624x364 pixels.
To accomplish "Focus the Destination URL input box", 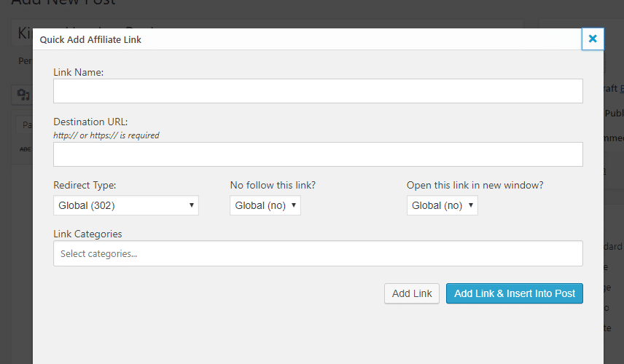I will pos(318,154).
